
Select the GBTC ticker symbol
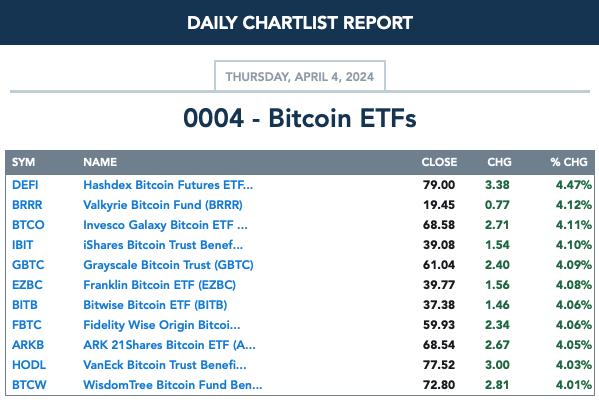28,265
